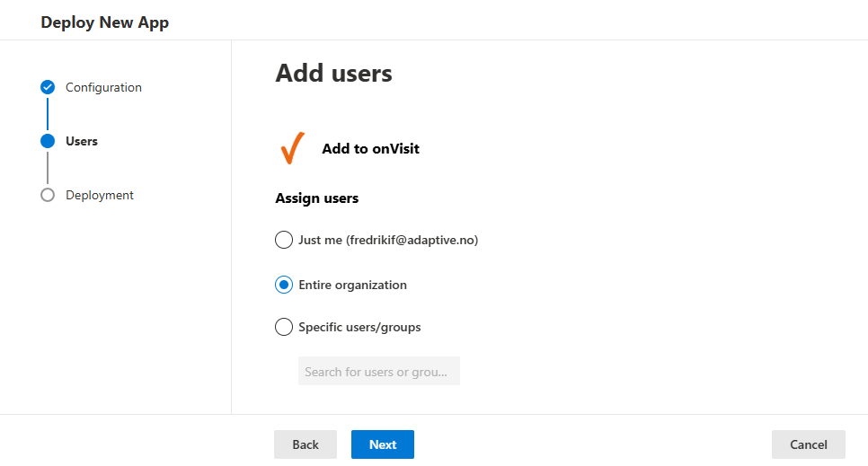Click the Next button
Screen dimensions: 868x466
pyautogui.click(x=383, y=444)
